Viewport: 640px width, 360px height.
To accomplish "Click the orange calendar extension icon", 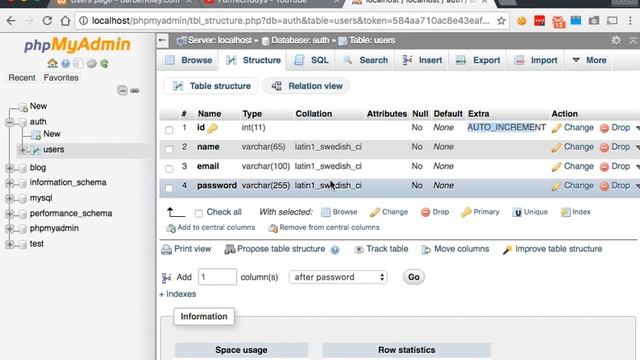I will [x=558, y=21].
